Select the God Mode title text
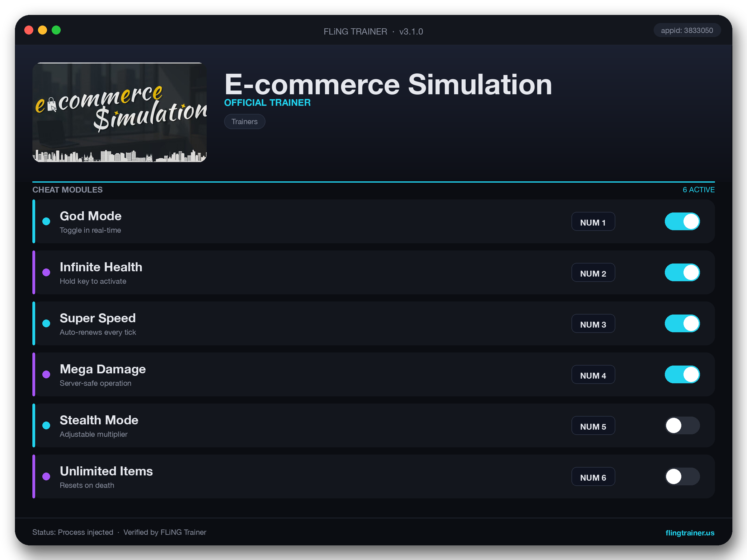 click(x=91, y=216)
